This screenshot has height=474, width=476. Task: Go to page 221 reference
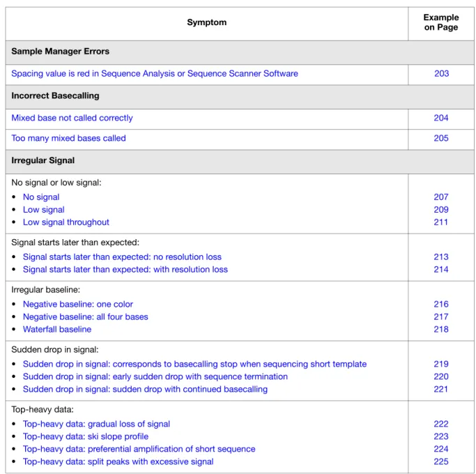[440, 389]
